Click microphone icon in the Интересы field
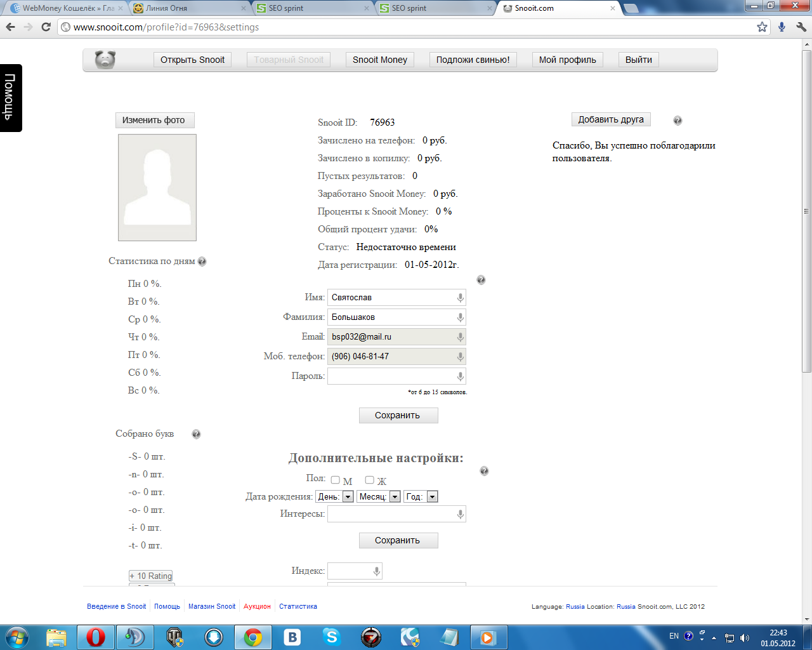The width and height of the screenshot is (812, 650). tap(461, 514)
